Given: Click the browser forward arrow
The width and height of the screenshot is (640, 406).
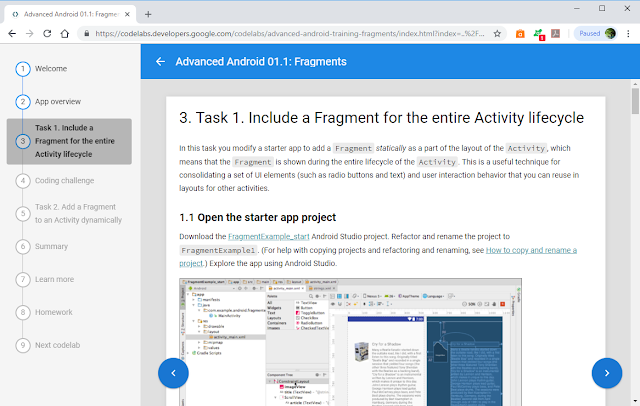Looking at the screenshot, I should [29, 33].
